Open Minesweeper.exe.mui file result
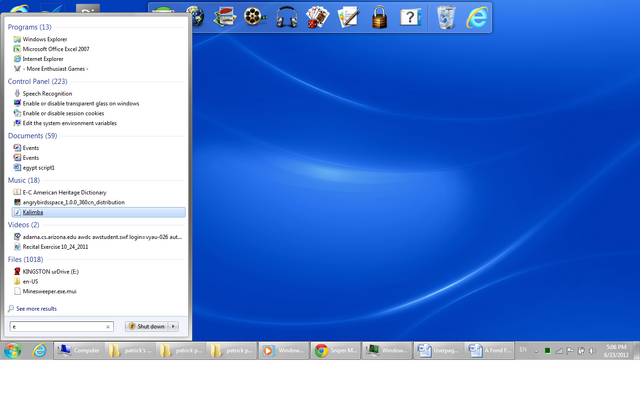The image size is (640, 417). (x=98, y=291)
